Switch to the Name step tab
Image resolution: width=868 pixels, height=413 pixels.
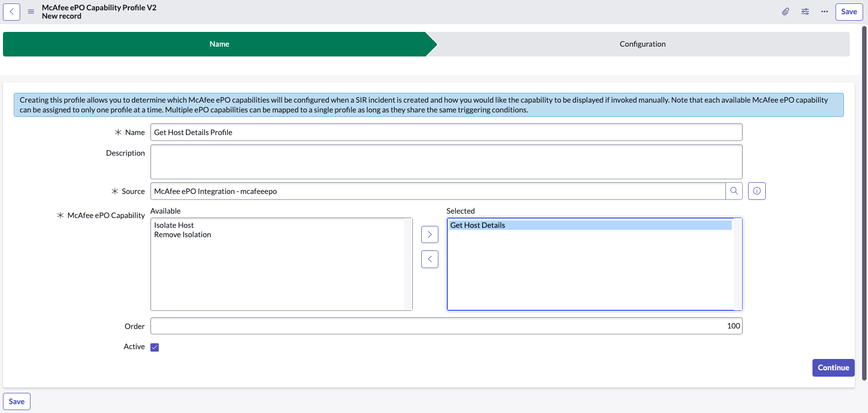pos(219,44)
